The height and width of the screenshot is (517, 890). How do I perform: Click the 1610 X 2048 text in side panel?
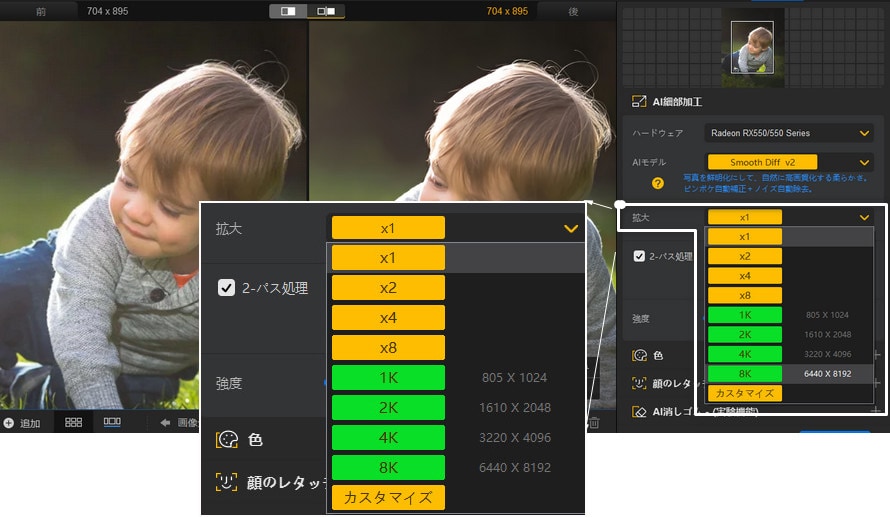point(828,334)
